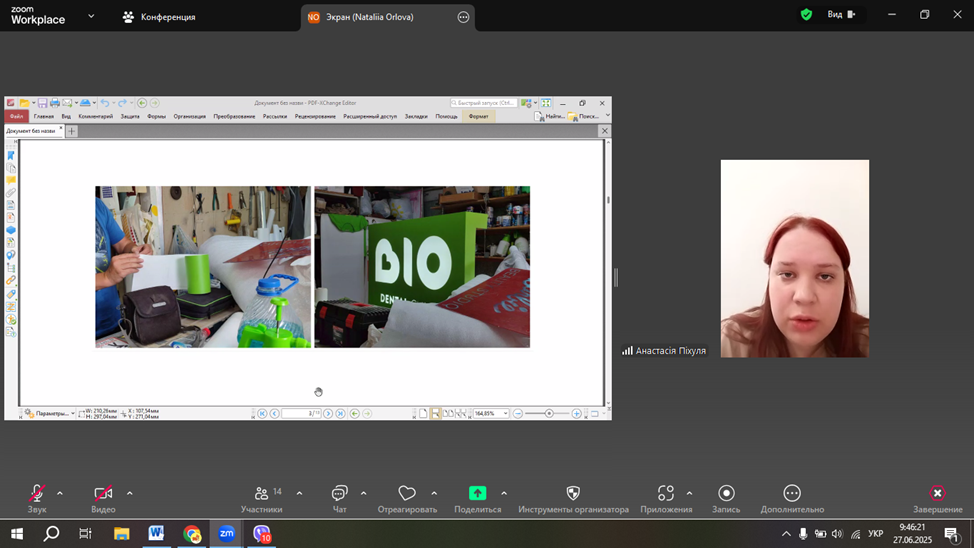The image size is (974, 548).
Task: Open the Zoom Workplace dropdown chevron
Action: [x=91, y=16]
